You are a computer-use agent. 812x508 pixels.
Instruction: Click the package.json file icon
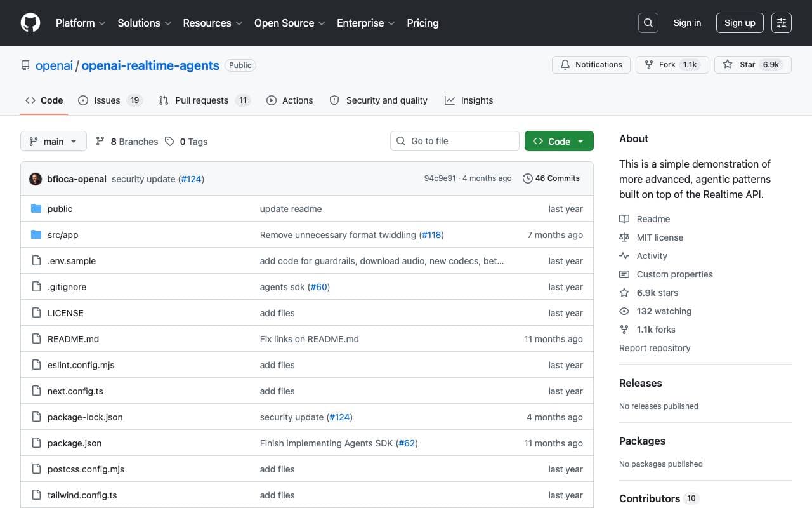tap(36, 443)
